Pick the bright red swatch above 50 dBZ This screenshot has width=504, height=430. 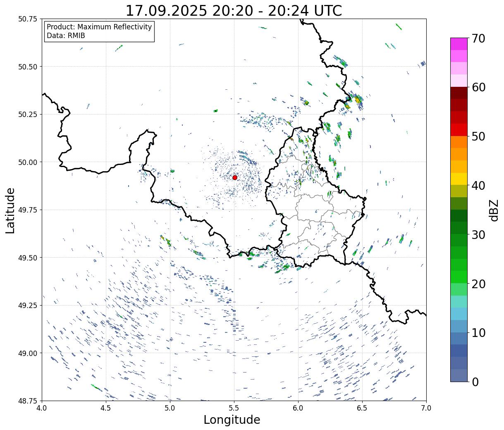[x=459, y=130]
